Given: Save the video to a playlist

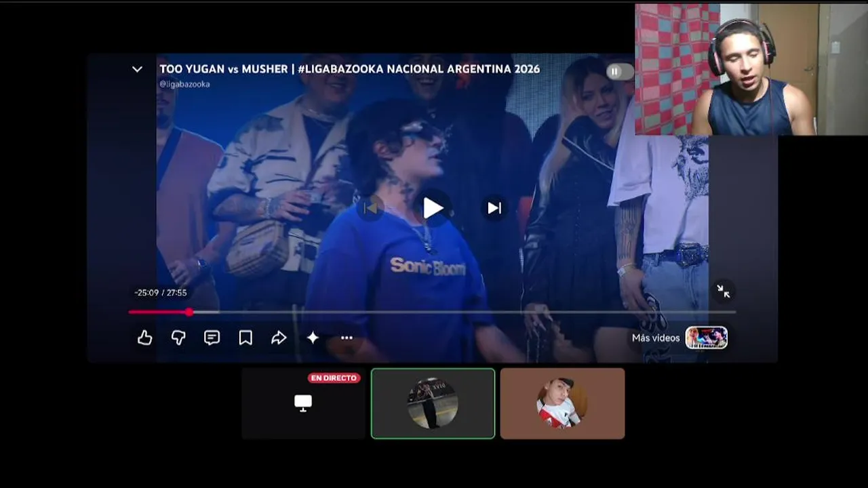Looking at the screenshot, I should pyautogui.click(x=245, y=338).
